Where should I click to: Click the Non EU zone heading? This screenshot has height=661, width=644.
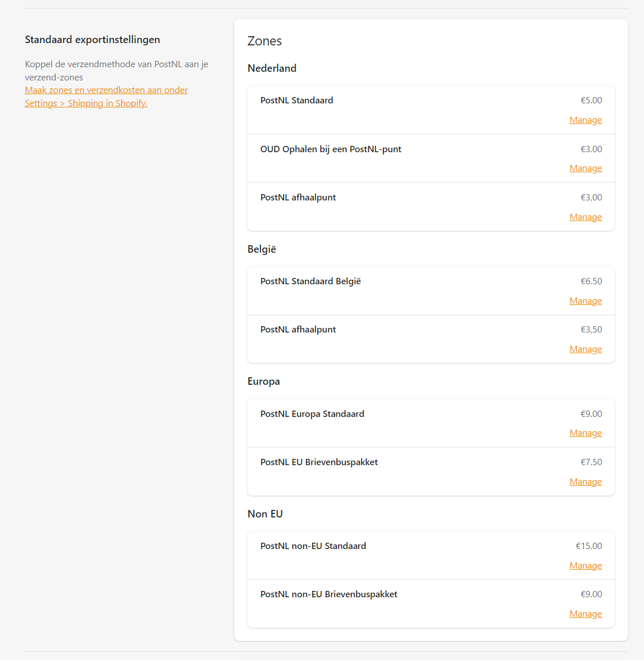[x=265, y=513]
